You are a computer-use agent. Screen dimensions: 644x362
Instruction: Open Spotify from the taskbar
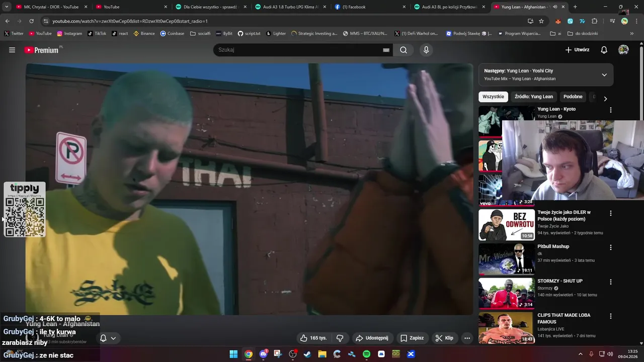(x=366, y=354)
